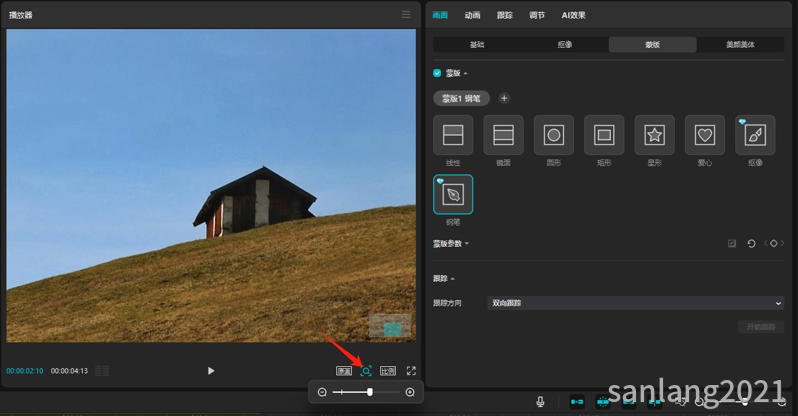
Task: Open the 跟踪方向 双向跟踪 dropdown
Action: point(635,303)
